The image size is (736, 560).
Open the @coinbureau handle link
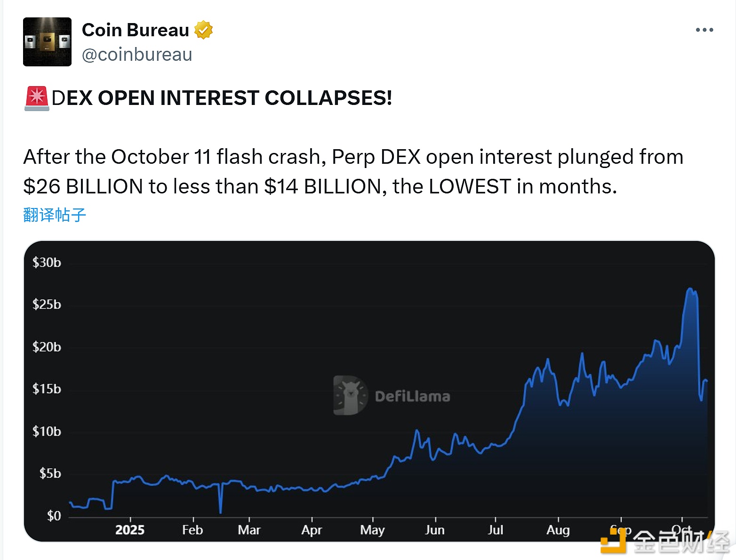pos(137,55)
